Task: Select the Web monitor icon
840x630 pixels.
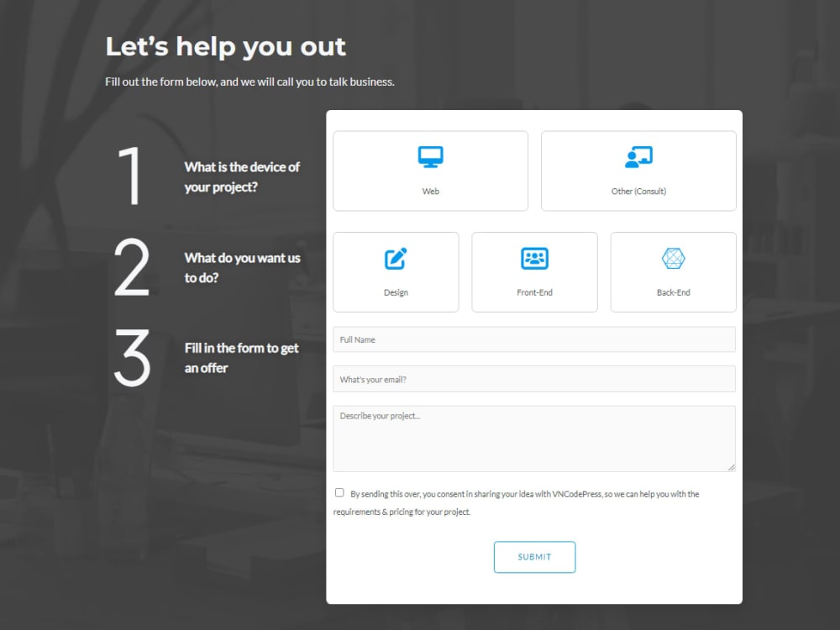Action: click(430, 157)
